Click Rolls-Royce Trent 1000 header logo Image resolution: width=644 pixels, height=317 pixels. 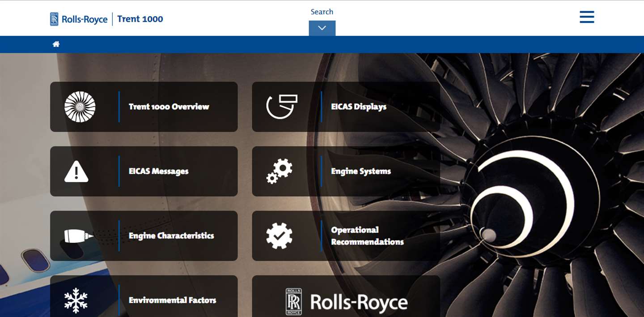[x=106, y=19]
